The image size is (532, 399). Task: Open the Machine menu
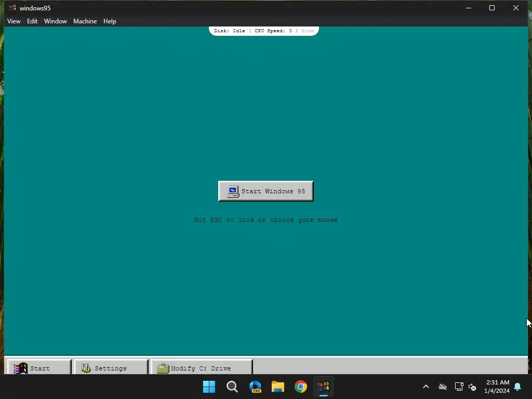click(85, 21)
